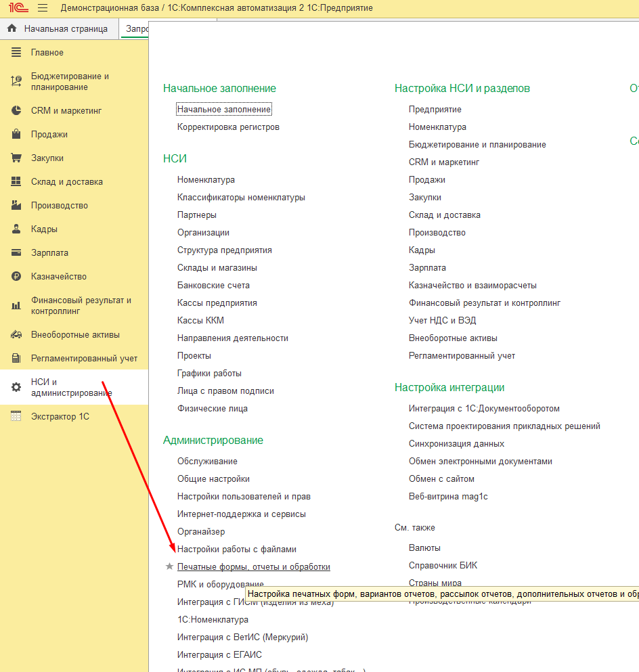Switch to Начальная страница tab
This screenshot has width=639, height=672.
tap(65, 28)
